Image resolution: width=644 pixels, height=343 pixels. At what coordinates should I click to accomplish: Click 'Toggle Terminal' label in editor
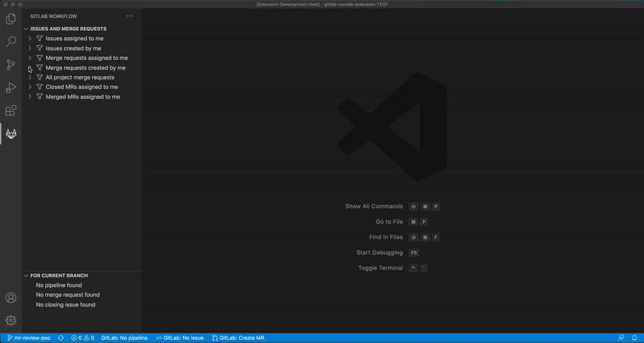[x=381, y=268]
